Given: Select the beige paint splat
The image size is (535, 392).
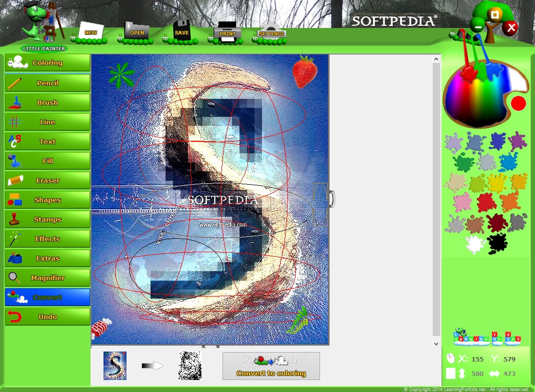Looking at the screenshot, I should point(455,183).
